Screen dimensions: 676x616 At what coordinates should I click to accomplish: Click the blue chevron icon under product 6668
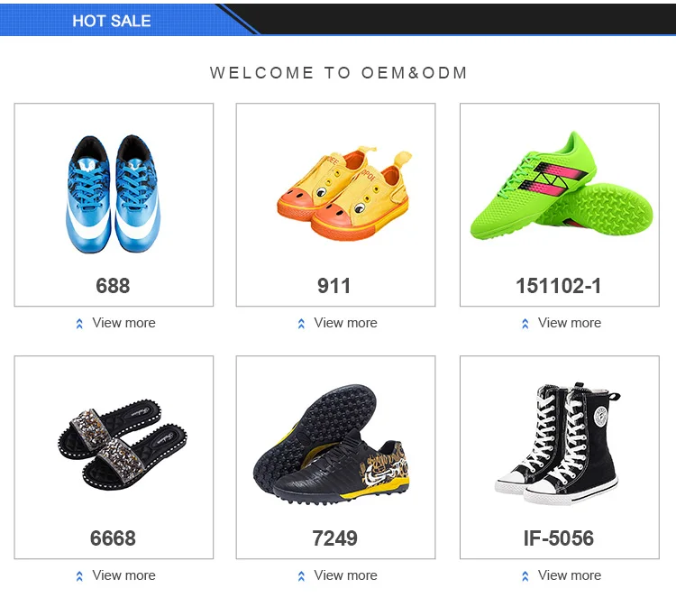point(79,576)
